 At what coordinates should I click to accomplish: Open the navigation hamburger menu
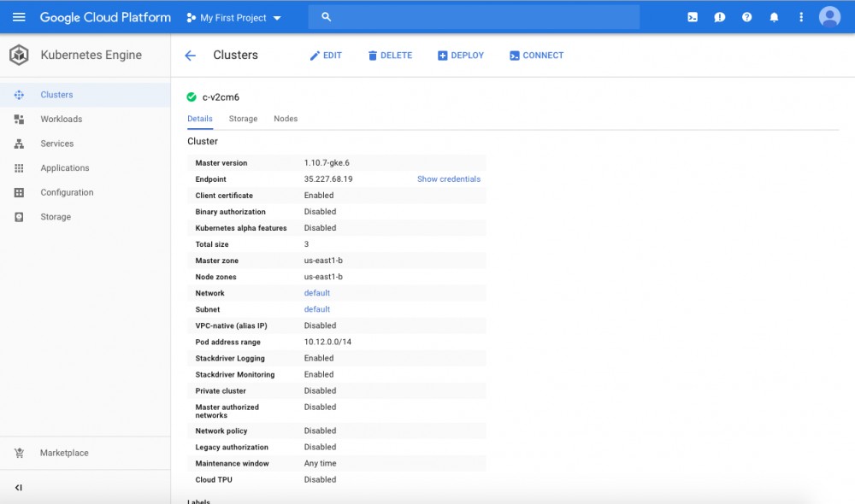tap(19, 16)
